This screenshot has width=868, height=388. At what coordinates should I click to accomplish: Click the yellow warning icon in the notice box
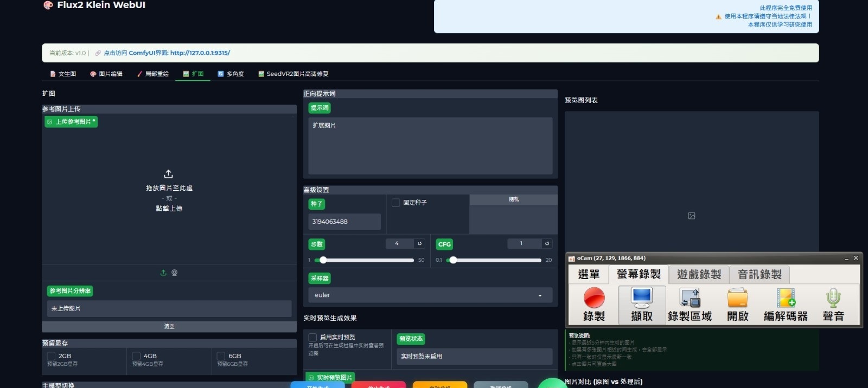click(718, 17)
